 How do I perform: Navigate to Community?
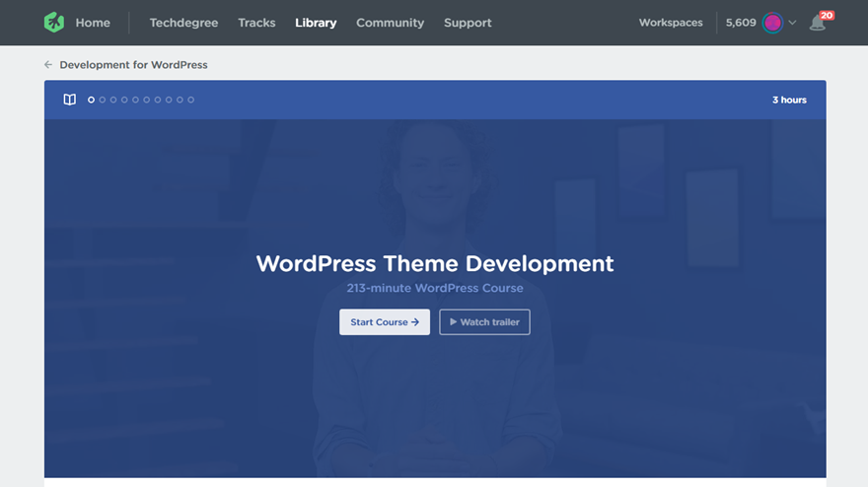coord(390,23)
